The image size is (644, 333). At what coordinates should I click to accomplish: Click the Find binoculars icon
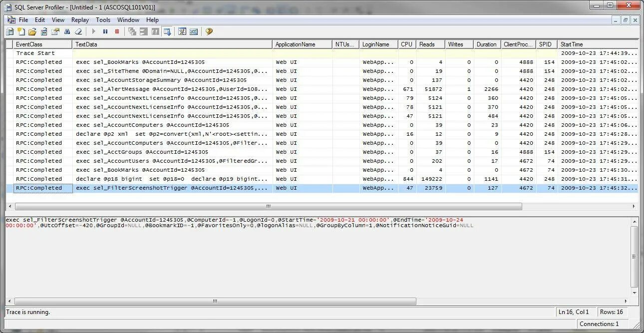tap(67, 31)
